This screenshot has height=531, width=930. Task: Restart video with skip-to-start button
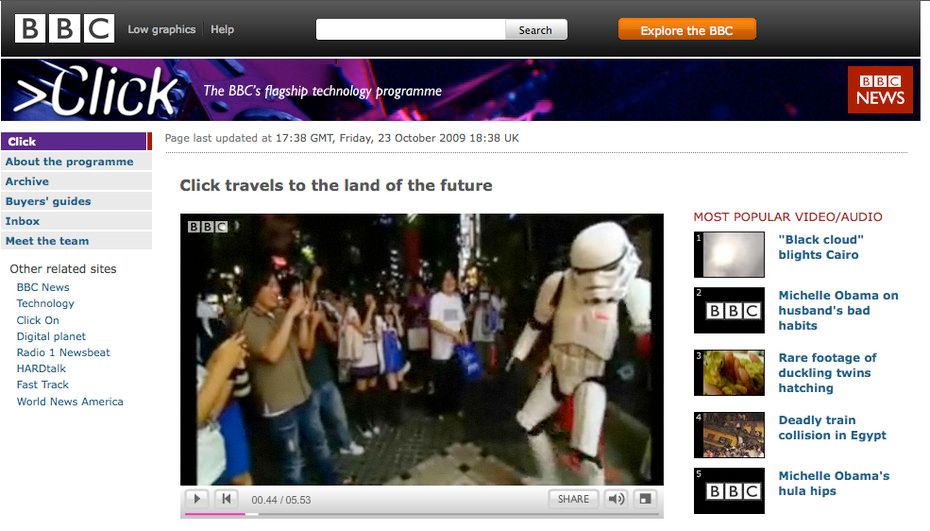226,498
